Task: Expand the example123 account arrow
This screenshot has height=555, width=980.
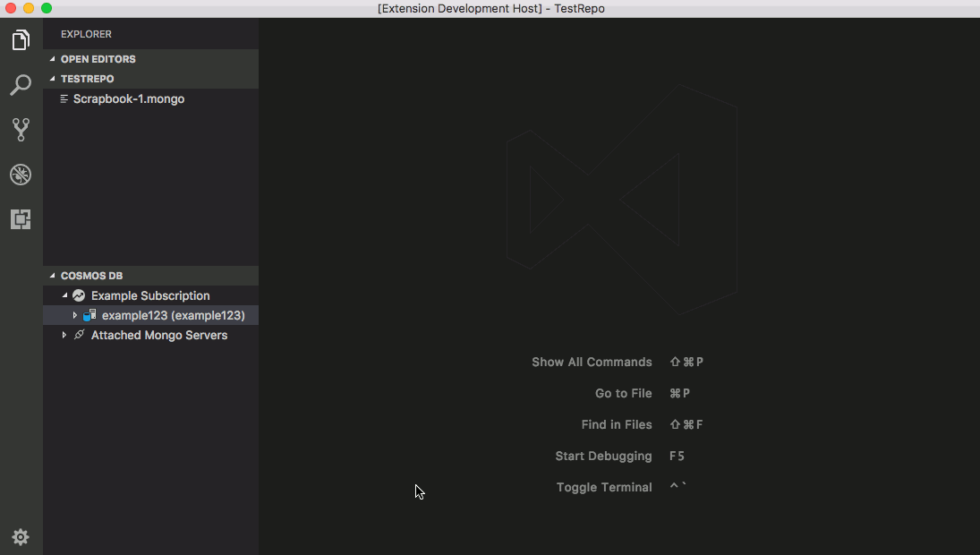Action: (x=75, y=316)
